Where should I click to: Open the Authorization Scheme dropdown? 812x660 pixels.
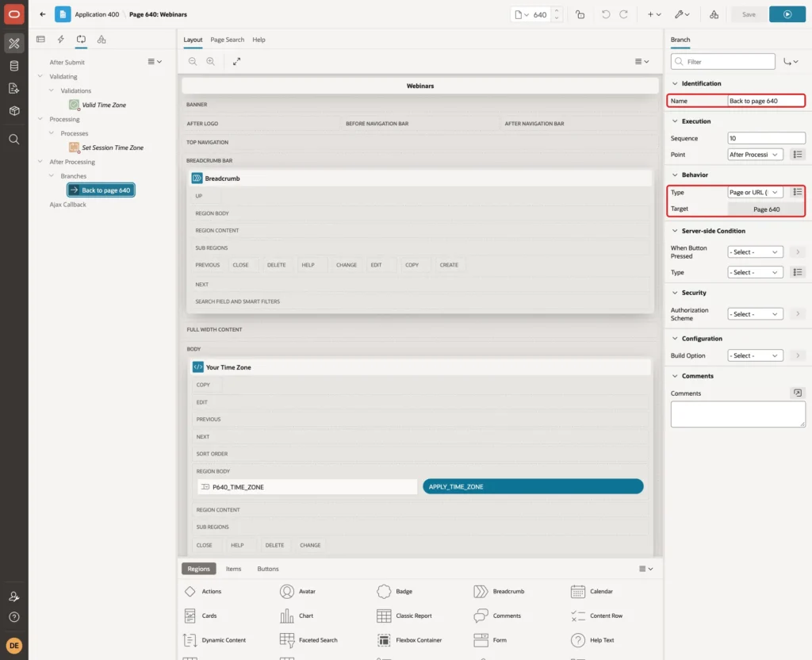755,314
